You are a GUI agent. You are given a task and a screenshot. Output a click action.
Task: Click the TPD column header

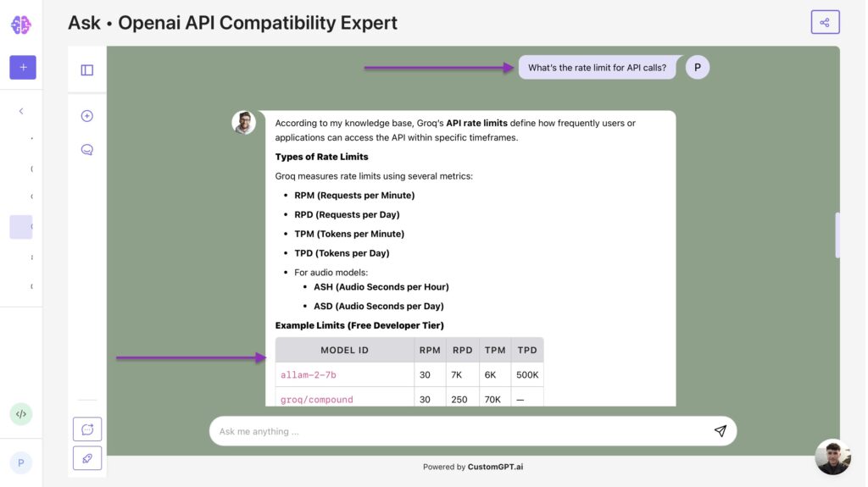527,350
